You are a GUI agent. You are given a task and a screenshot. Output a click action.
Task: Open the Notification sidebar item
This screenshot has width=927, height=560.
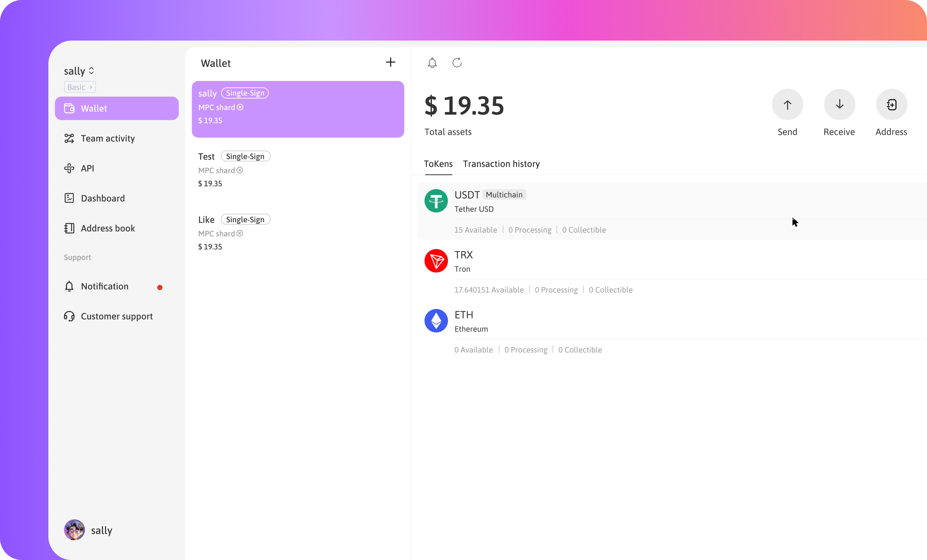tap(104, 287)
